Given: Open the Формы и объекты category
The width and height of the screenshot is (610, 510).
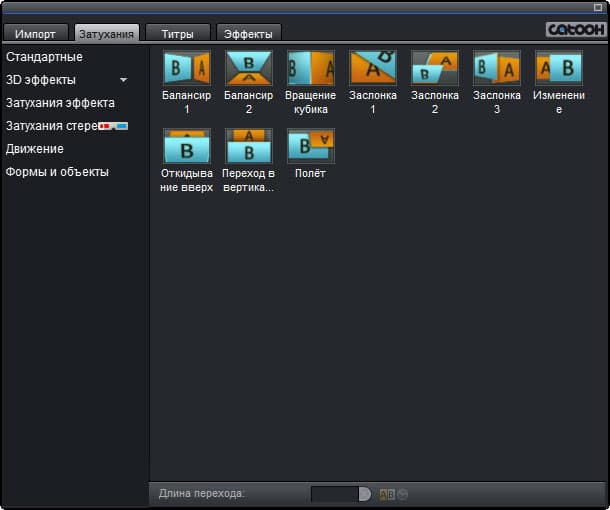Looking at the screenshot, I should click(57, 172).
